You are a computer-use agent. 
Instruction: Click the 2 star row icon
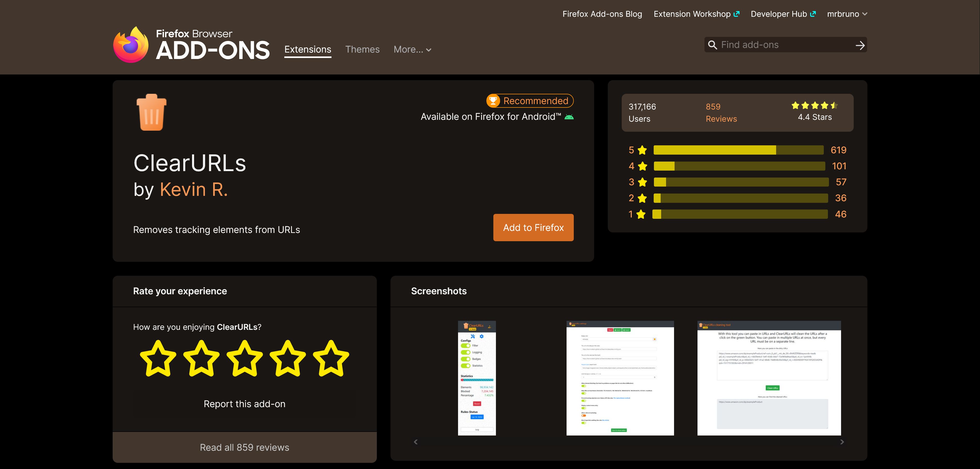click(x=642, y=198)
